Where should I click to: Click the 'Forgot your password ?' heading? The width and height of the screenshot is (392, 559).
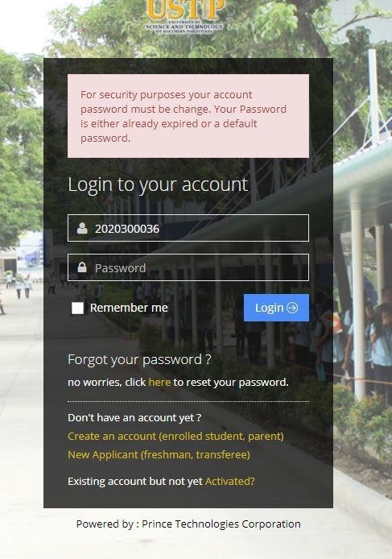(139, 360)
